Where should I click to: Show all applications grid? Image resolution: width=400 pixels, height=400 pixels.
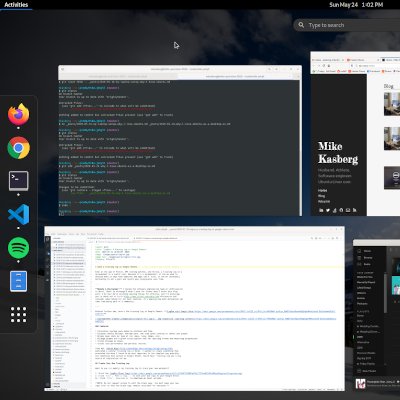(x=18, y=315)
